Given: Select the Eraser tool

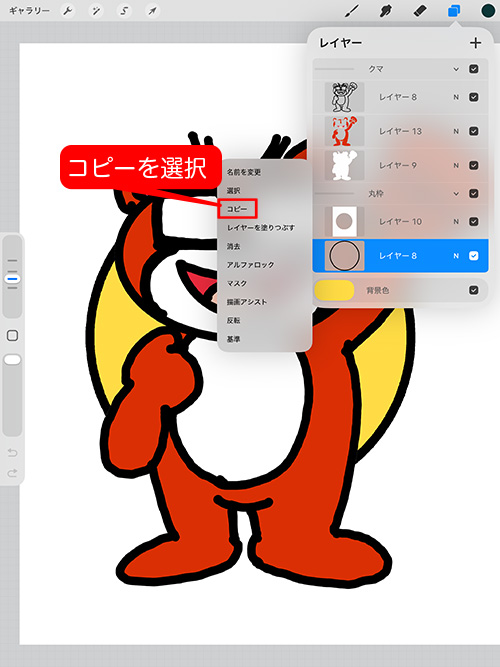Looking at the screenshot, I should [420, 11].
